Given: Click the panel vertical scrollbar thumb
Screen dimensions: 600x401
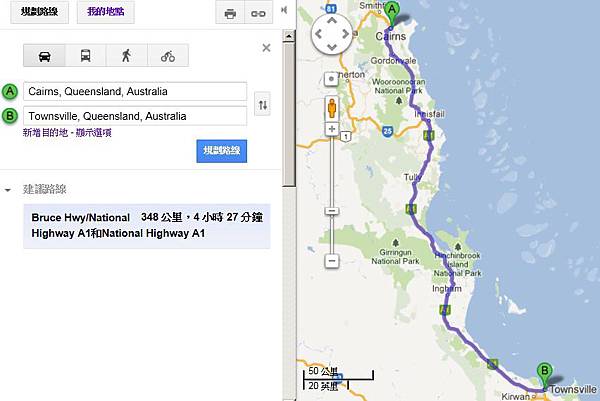Looking at the screenshot, I should (x=289, y=114).
